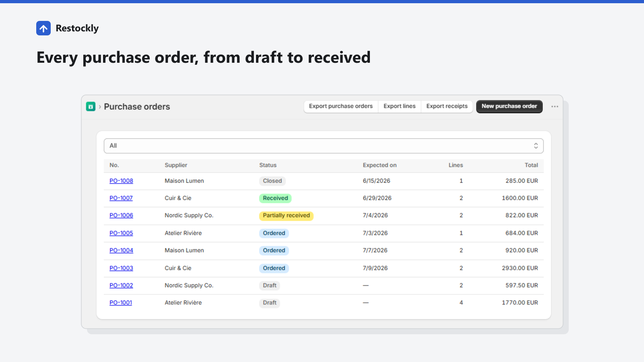
Task: Create a New purchase order
Action: (509, 107)
